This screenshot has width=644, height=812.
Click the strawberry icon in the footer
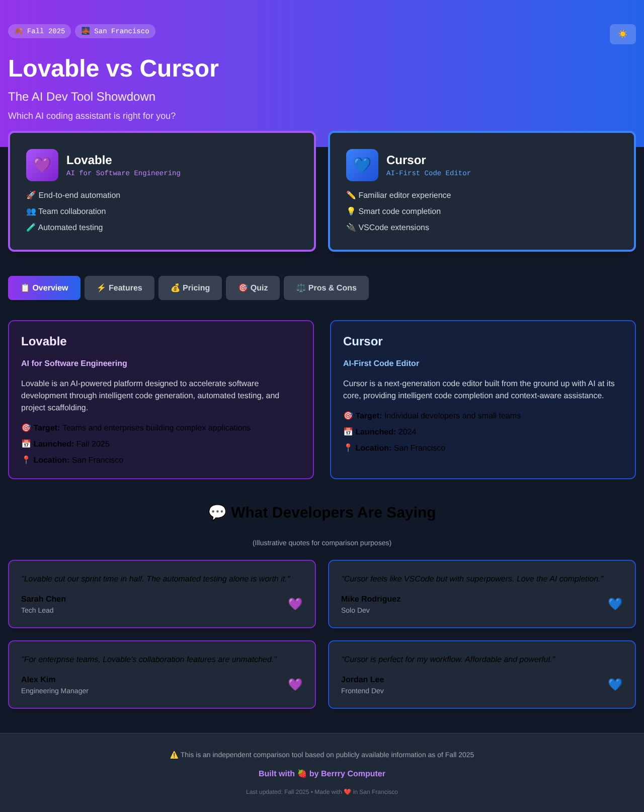302,774
